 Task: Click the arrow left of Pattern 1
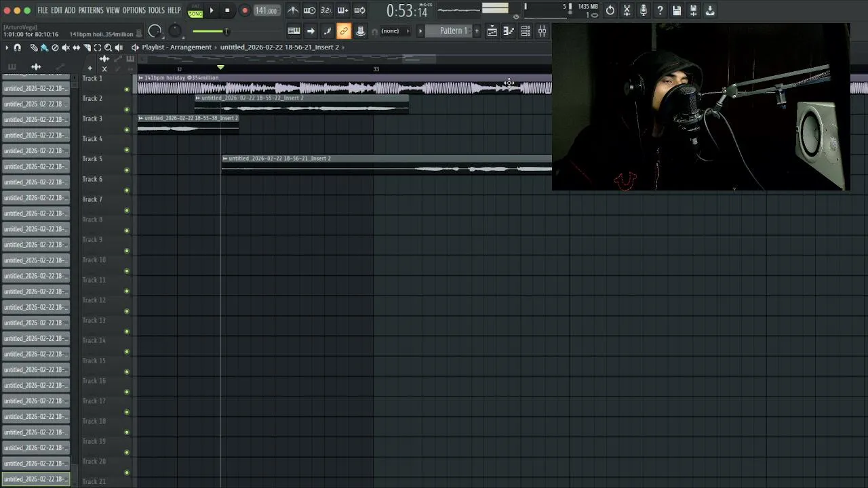click(x=420, y=30)
